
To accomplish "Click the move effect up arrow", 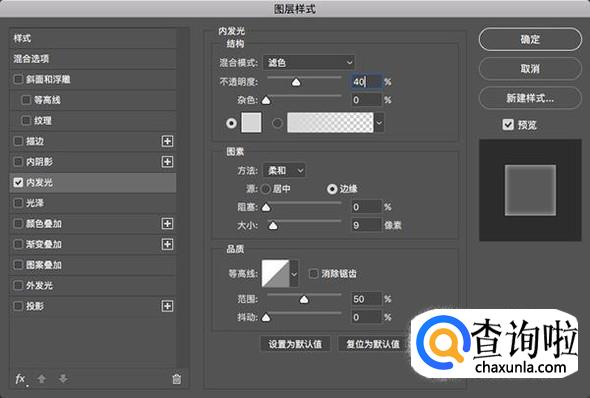I will coord(42,379).
